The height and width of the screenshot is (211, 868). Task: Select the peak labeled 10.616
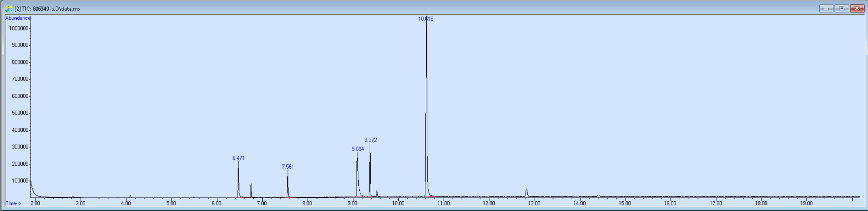pyautogui.click(x=426, y=19)
